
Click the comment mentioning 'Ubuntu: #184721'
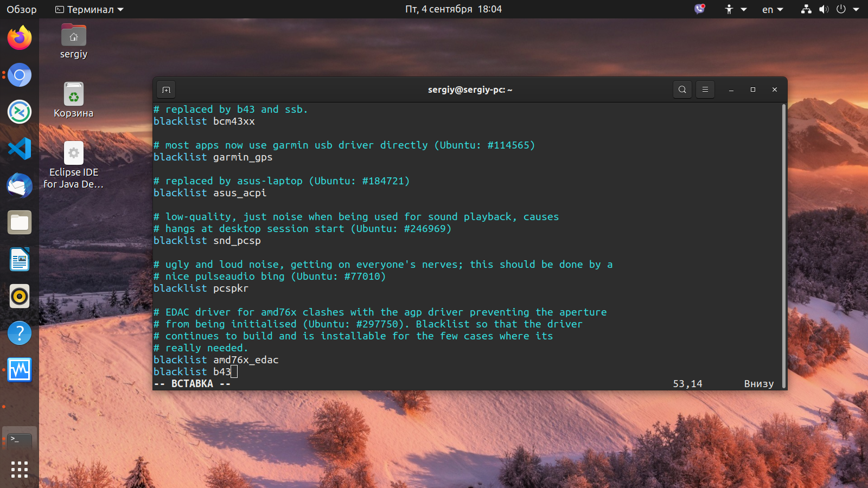[x=282, y=181]
